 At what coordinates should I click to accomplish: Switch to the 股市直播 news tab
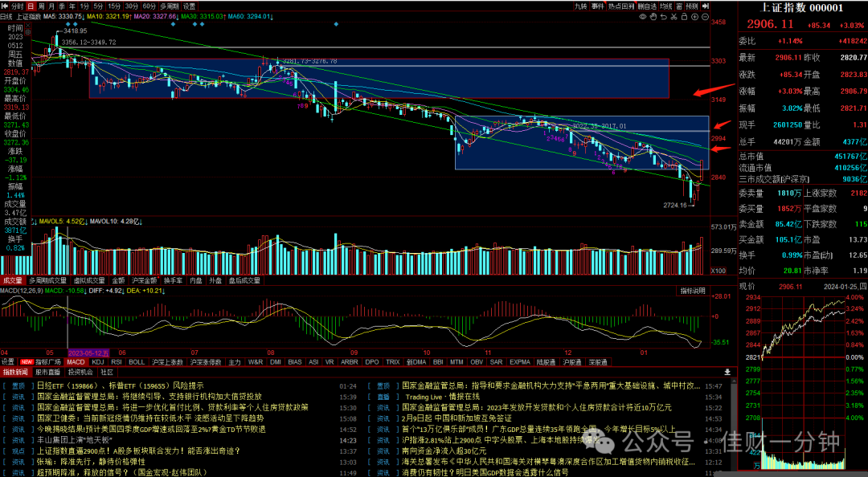tap(47, 373)
